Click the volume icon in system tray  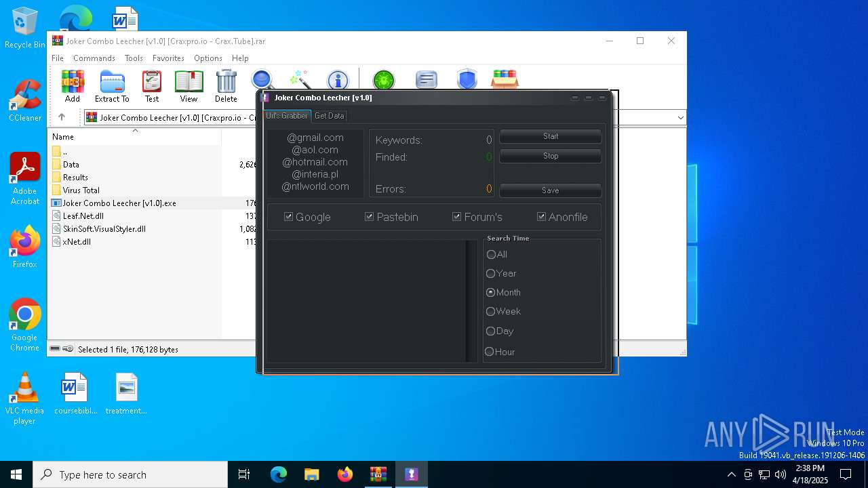point(781,474)
